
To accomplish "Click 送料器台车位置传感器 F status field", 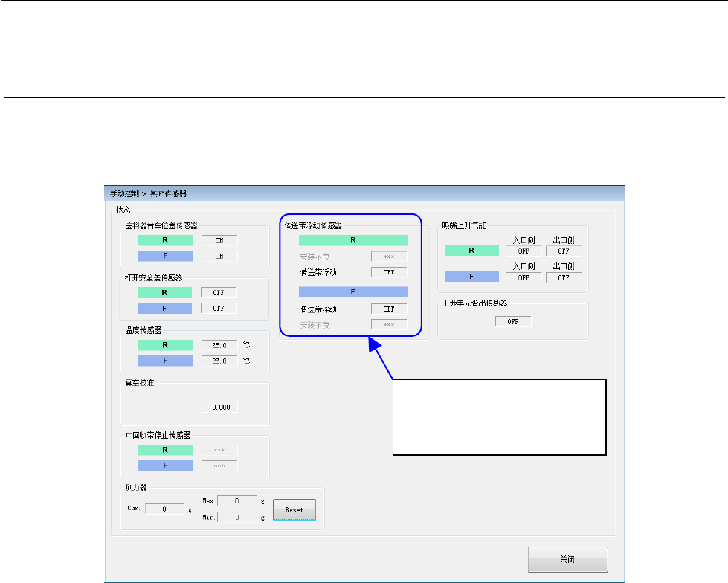I will click(x=219, y=256).
